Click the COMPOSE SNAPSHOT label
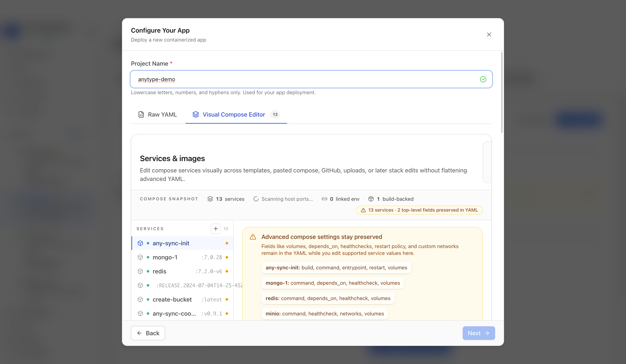 pos(169,199)
